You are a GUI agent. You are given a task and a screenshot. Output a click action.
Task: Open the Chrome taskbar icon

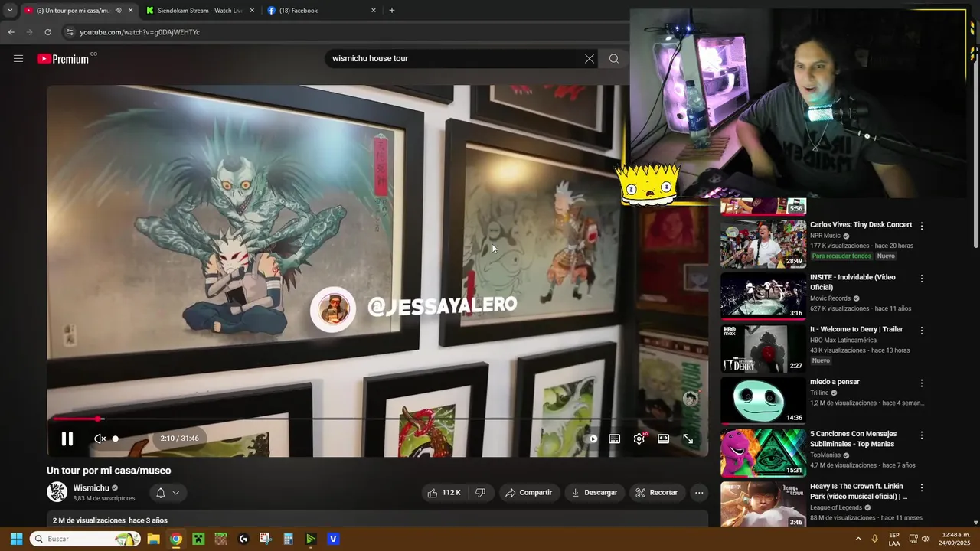click(x=176, y=539)
